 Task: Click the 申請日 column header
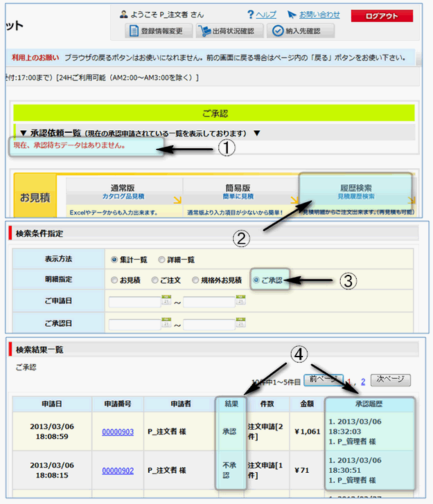coord(52,404)
